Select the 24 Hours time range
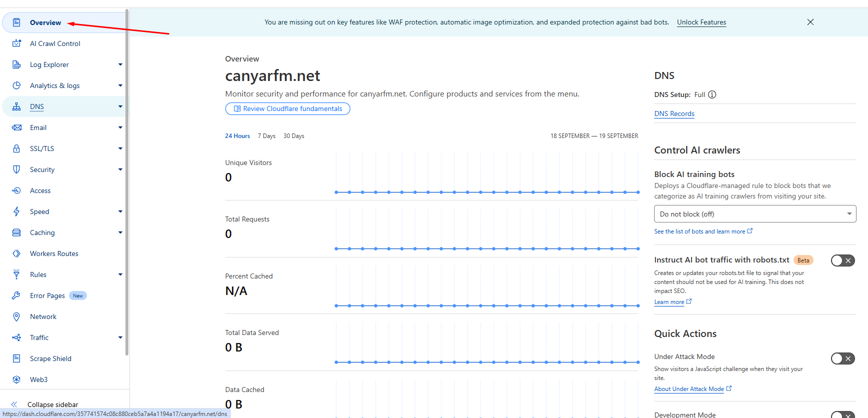Image resolution: width=868 pixels, height=418 pixels. pyautogui.click(x=237, y=136)
